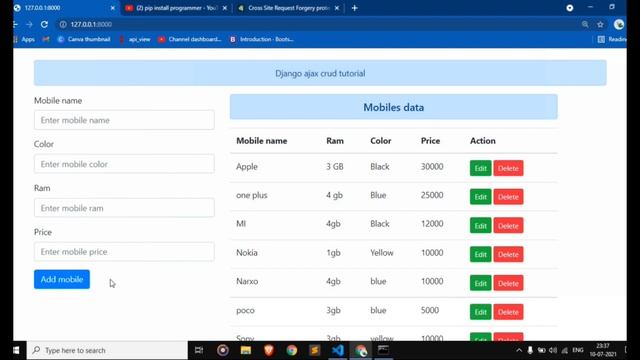Open the Introduction Bootstrap bookmark

[262, 39]
